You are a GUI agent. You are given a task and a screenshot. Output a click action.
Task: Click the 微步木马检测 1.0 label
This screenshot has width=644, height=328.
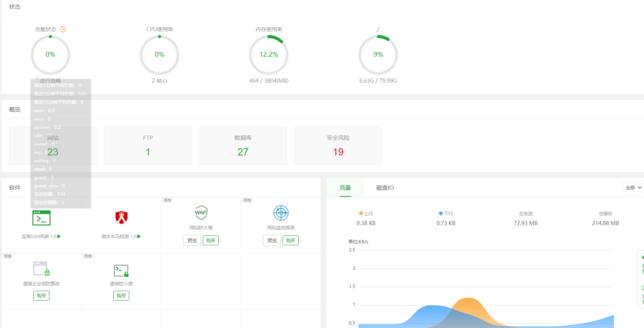pyautogui.click(x=119, y=237)
